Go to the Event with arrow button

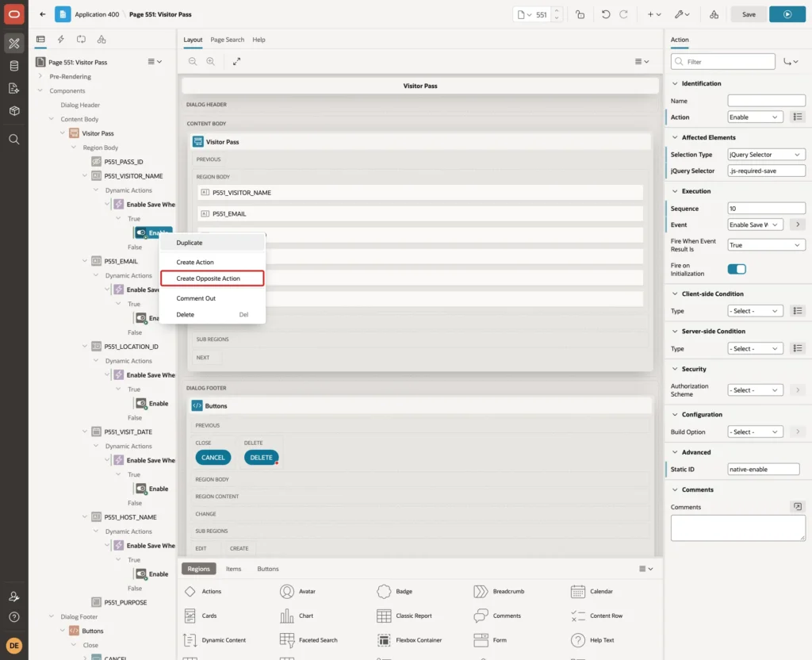(x=798, y=224)
